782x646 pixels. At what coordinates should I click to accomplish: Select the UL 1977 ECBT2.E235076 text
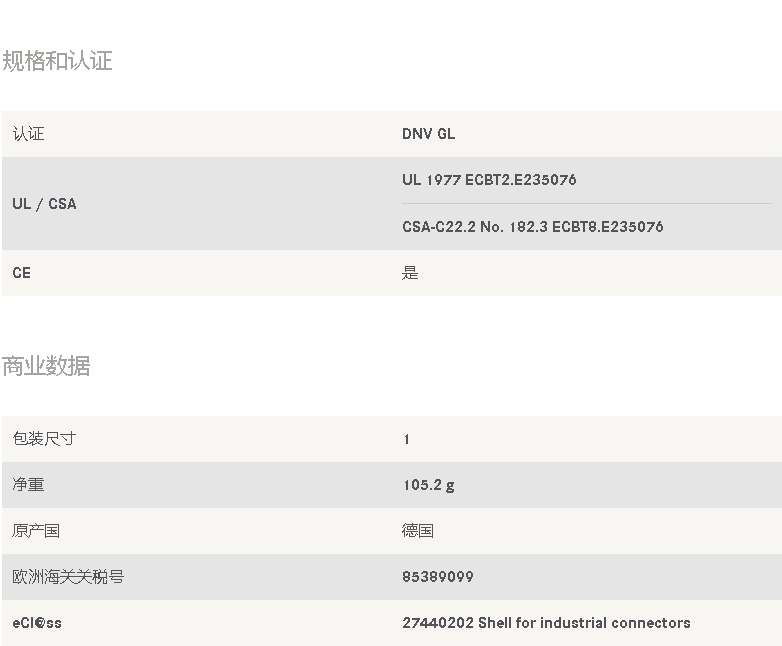click(489, 180)
